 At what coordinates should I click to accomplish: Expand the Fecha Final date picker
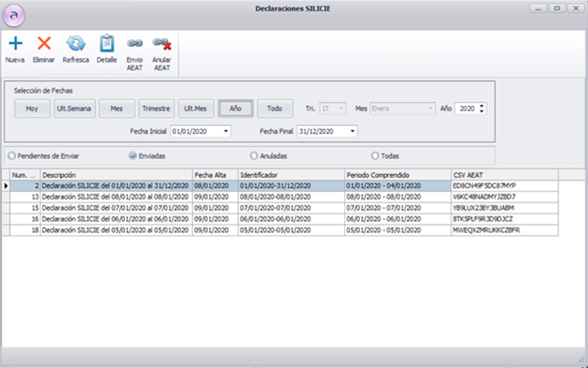pos(352,131)
